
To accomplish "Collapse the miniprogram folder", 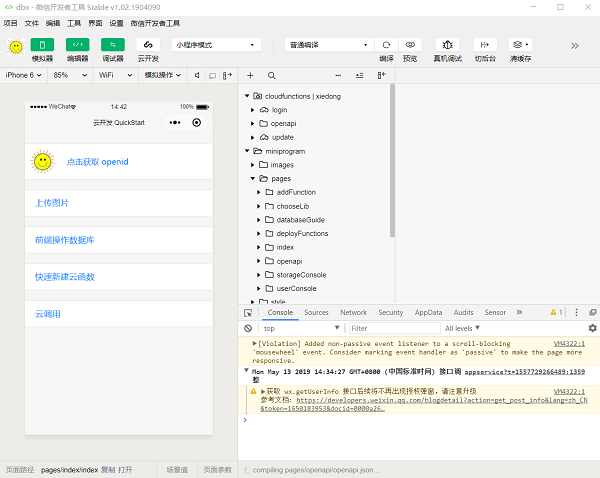I will pyautogui.click(x=247, y=151).
